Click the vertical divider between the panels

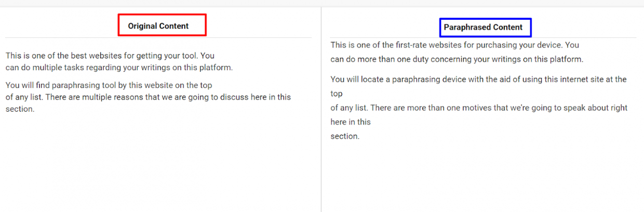coord(321,109)
